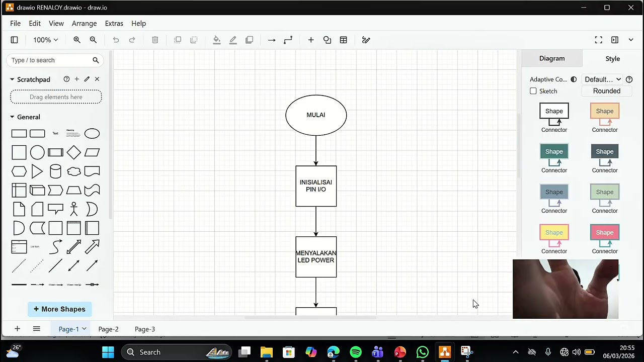Image resolution: width=644 pixels, height=362 pixels.
Task: Click the Insert Table icon
Action: coord(344,40)
